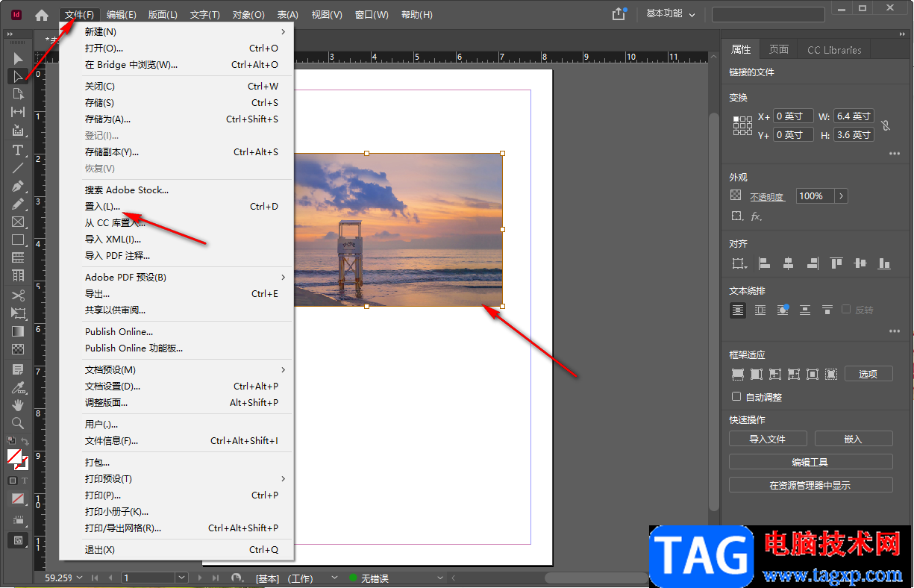Image resolution: width=914 pixels, height=588 pixels.
Task: Click the Apply None color swatch
Action: [18, 498]
